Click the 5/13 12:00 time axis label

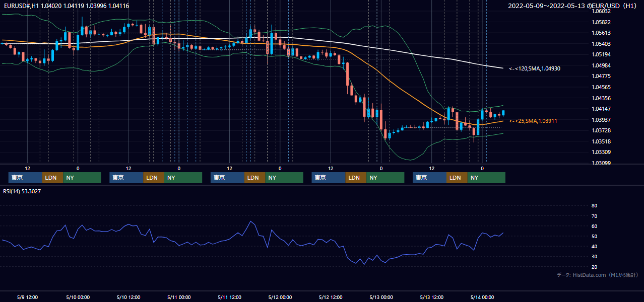(x=431, y=297)
